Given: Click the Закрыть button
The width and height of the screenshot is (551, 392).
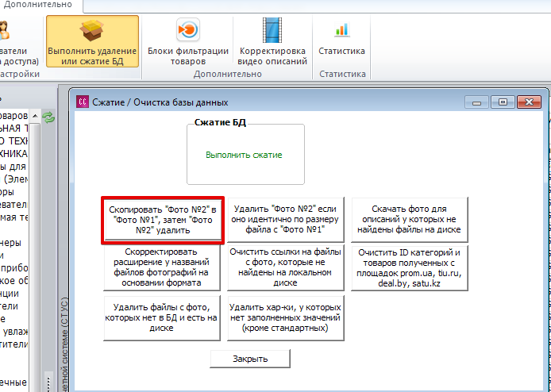Looking at the screenshot, I should pyautogui.click(x=250, y=359).
